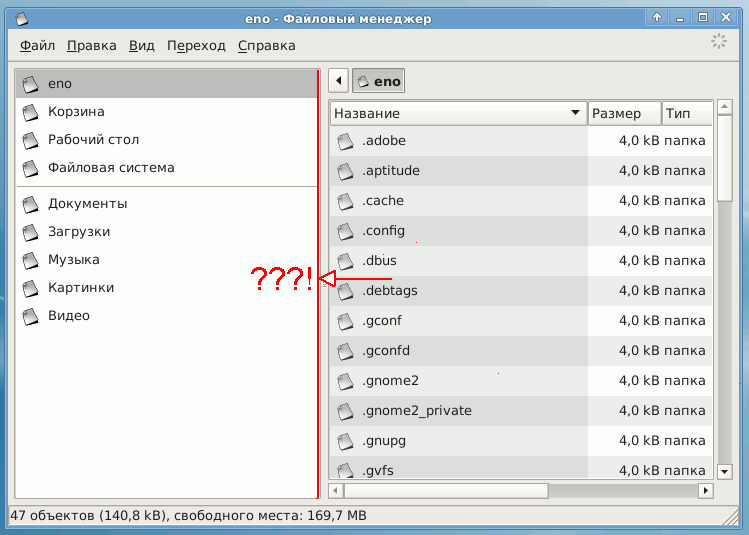749x535 pixels.
Task: Click the roll-up arrow button in title bar
Action: pyautogui.click(x=657, y=18)
